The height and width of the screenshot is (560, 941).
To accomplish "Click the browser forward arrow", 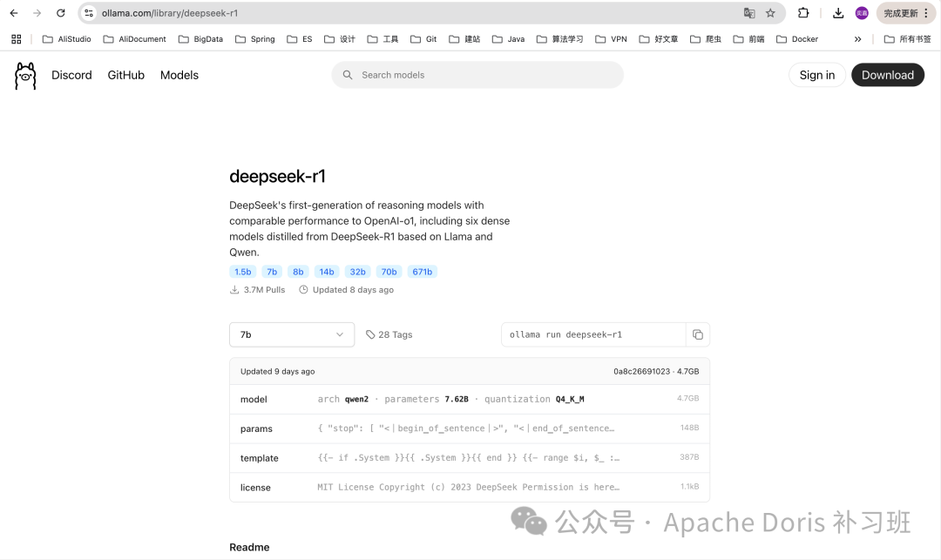I will pos(37,13).
